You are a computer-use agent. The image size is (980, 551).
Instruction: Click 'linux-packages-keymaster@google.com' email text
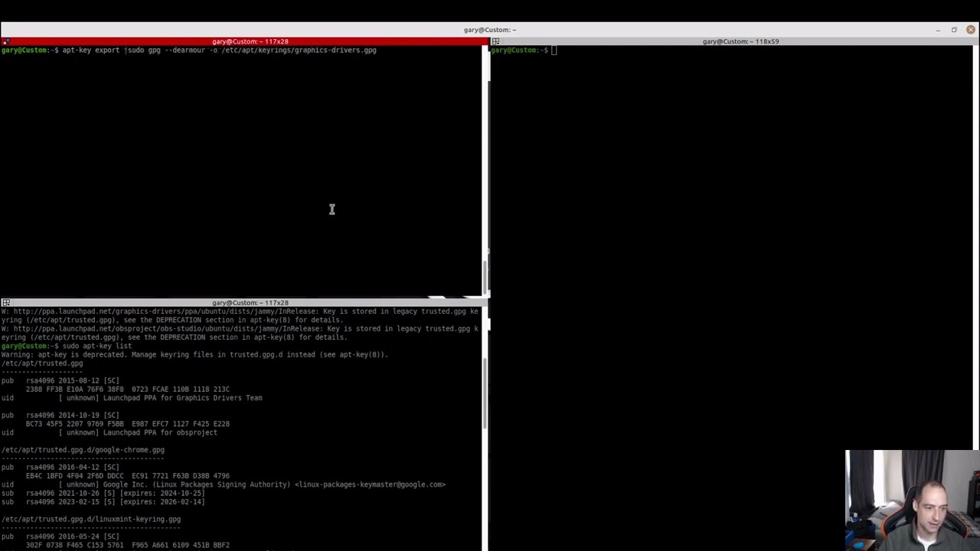coord(371,484)
